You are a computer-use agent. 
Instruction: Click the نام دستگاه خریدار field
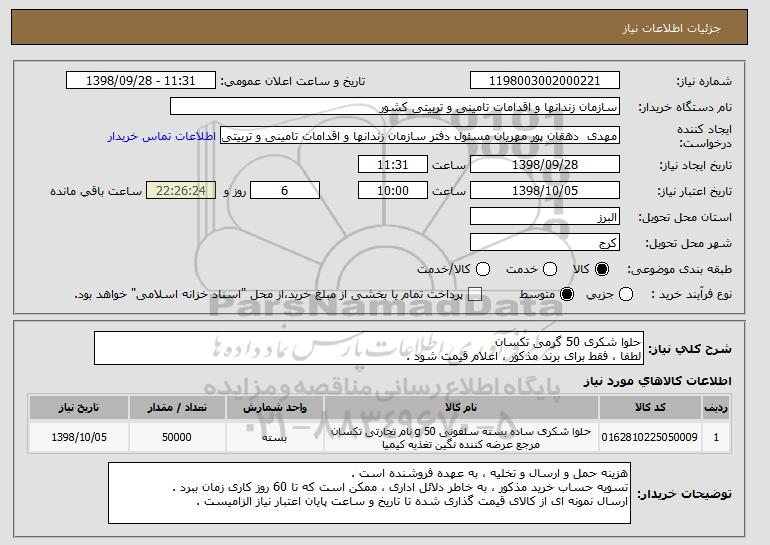(x=395, y=107)
